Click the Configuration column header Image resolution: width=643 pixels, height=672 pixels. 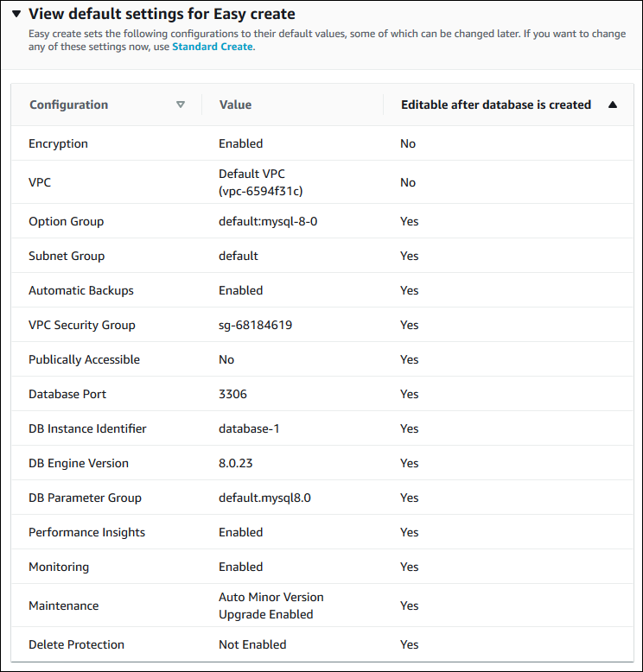69,105
